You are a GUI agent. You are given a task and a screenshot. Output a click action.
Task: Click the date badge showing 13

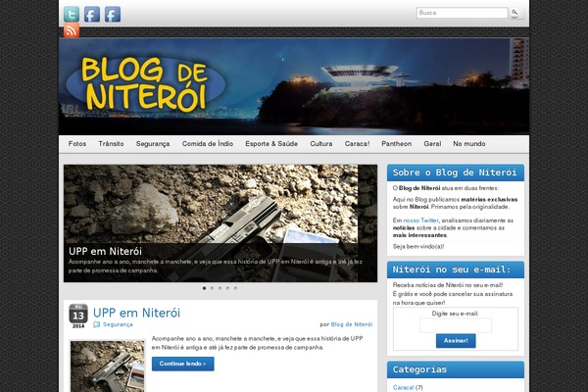tap(78, 317)
